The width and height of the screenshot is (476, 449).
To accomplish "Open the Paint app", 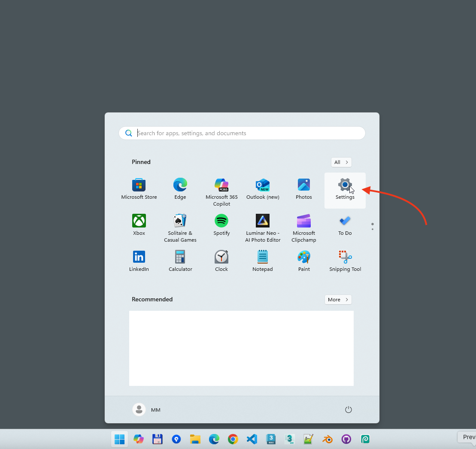I will (304, 261).
